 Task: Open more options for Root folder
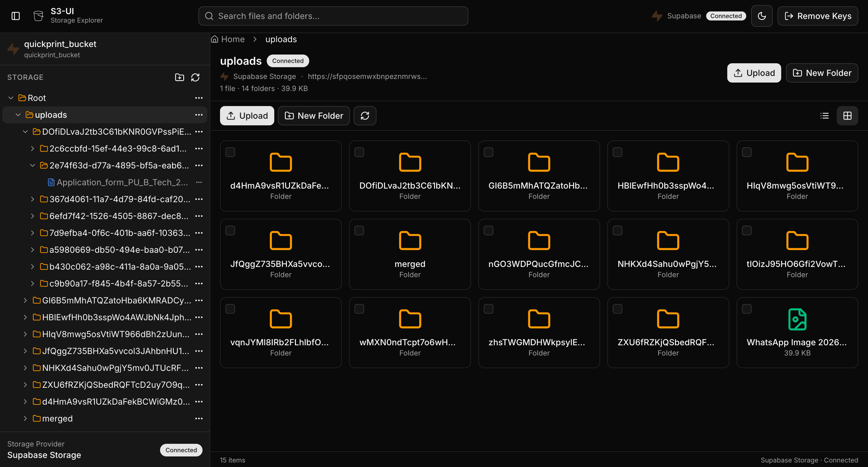[x=199, y=98]
